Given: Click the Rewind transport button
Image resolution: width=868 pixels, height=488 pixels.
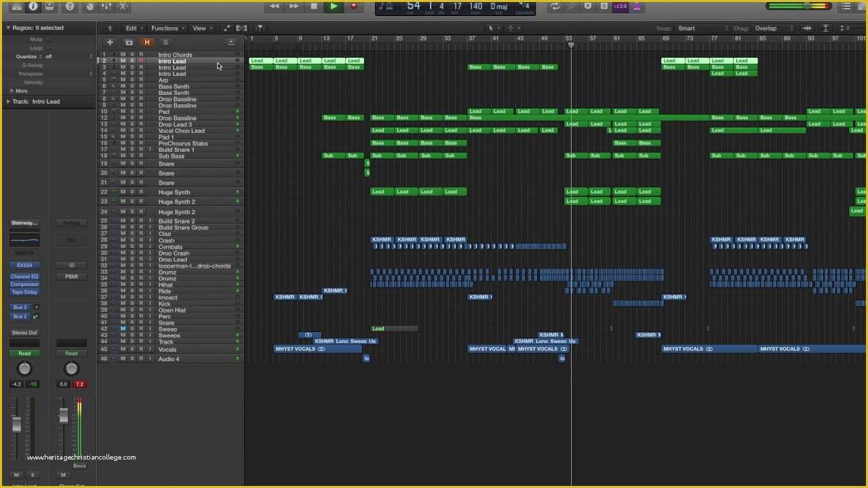Looking at the screenshot, I should (x=274, y=6).
